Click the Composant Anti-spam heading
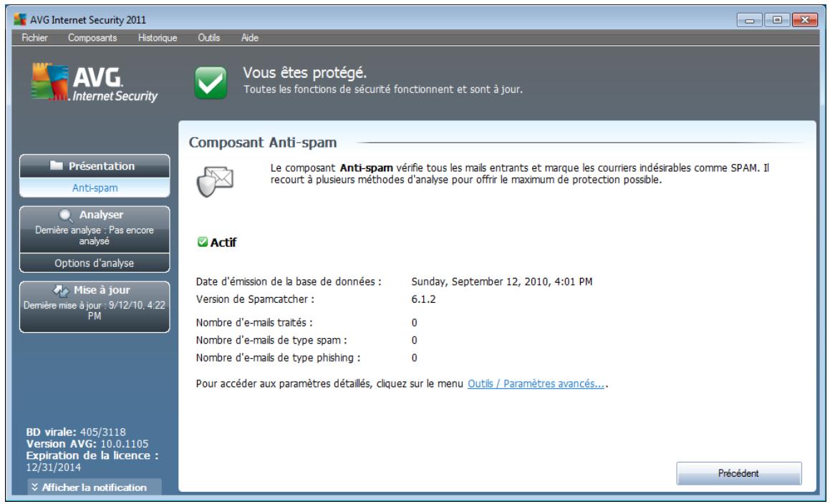The image size is (830, 504). tap(263, 142)
